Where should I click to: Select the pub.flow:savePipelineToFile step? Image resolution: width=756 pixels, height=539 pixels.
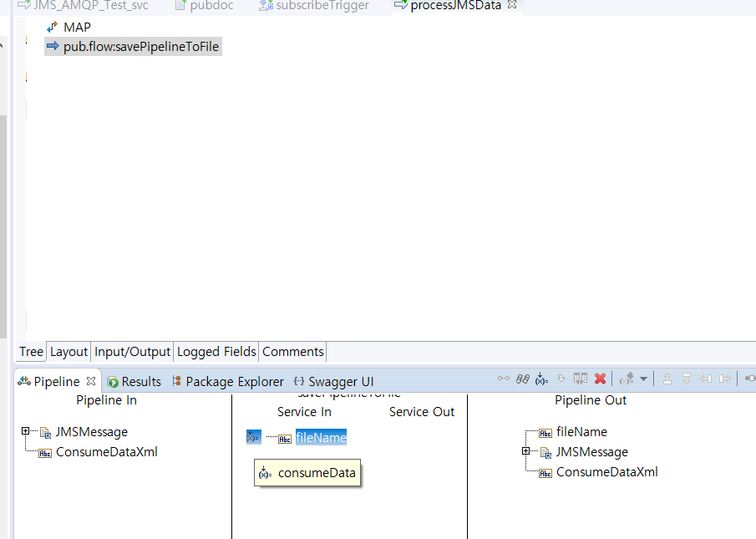click(x=140, y=47)
